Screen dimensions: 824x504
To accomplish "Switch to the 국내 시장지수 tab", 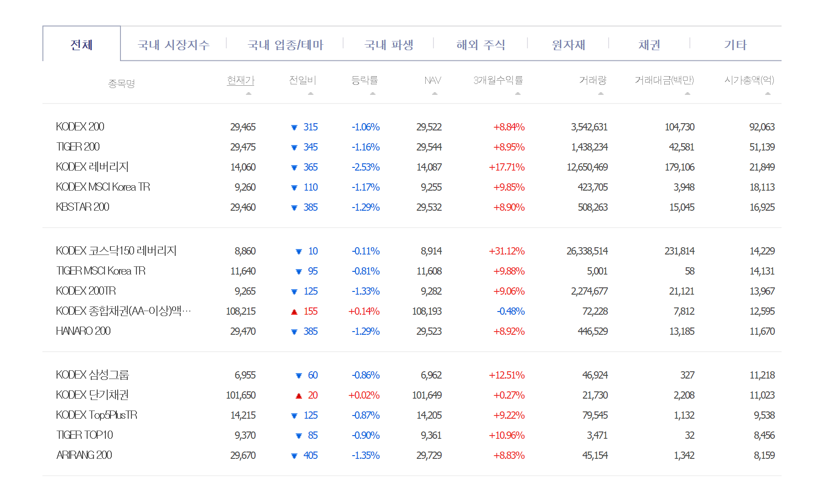I will pos(173,45).
